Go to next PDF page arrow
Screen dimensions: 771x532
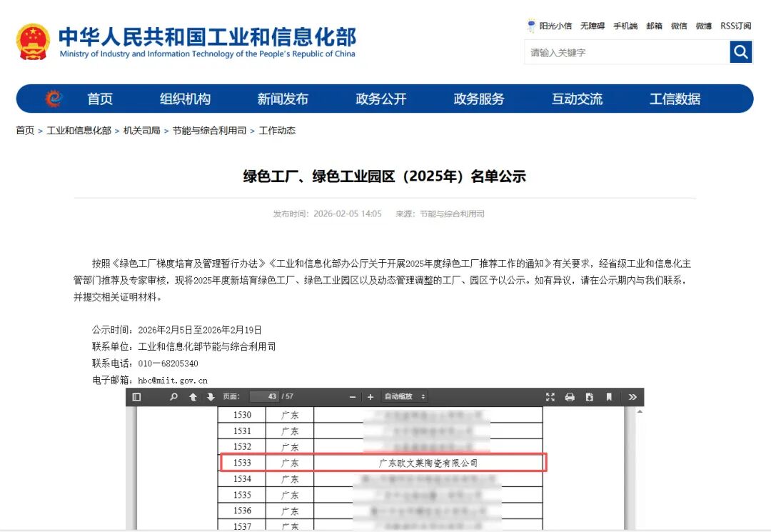coord(211,397)
